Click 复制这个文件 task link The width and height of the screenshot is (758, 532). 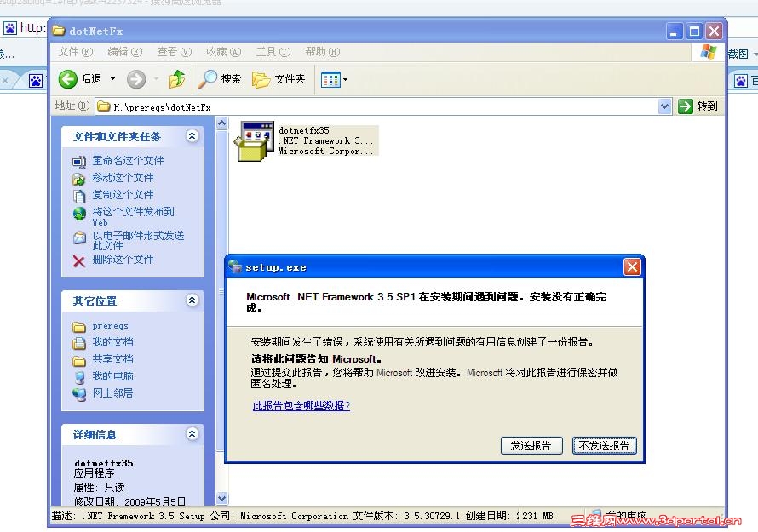click(x=123, y=195)
